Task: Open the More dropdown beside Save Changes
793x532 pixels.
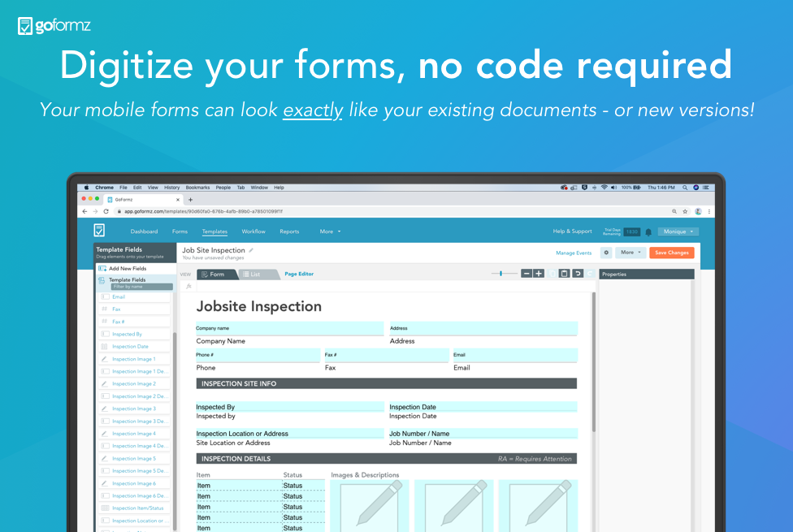Action: [630, 253]
